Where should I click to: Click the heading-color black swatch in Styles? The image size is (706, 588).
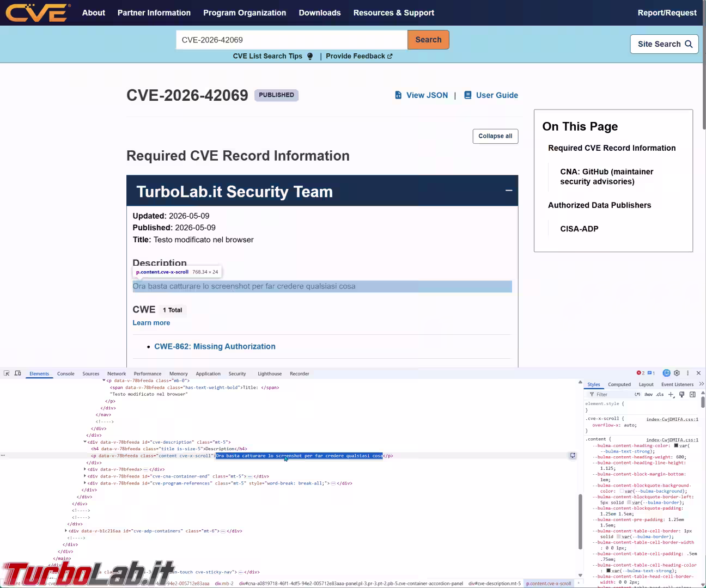pyautogui.click(x=676, y=446)
